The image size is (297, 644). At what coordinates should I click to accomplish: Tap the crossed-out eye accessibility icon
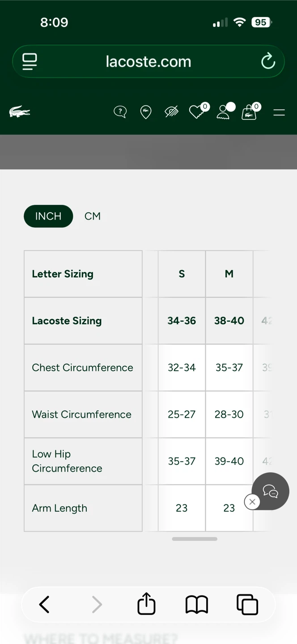pyautogui.click(x=171, y=112)
